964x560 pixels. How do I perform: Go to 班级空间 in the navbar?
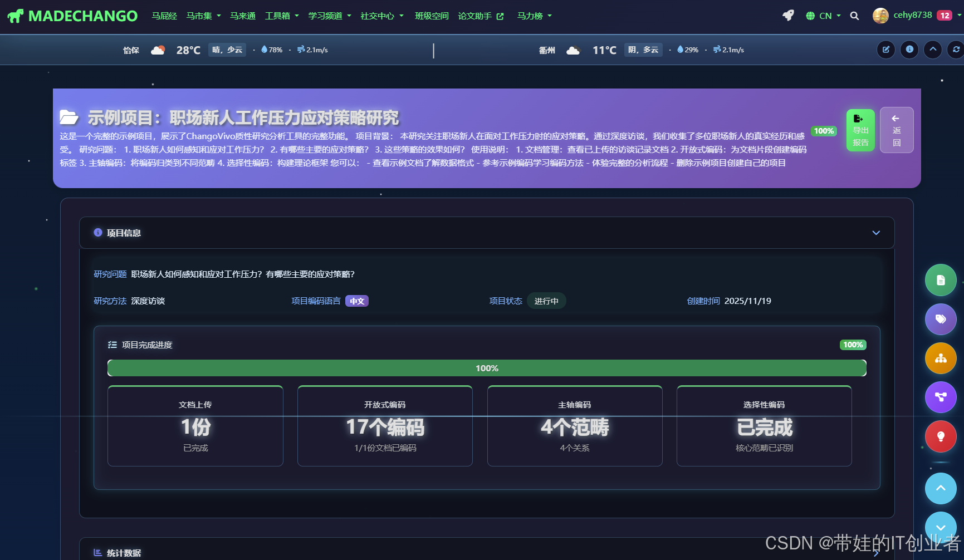pyautogui.click(x=432, y=16)
